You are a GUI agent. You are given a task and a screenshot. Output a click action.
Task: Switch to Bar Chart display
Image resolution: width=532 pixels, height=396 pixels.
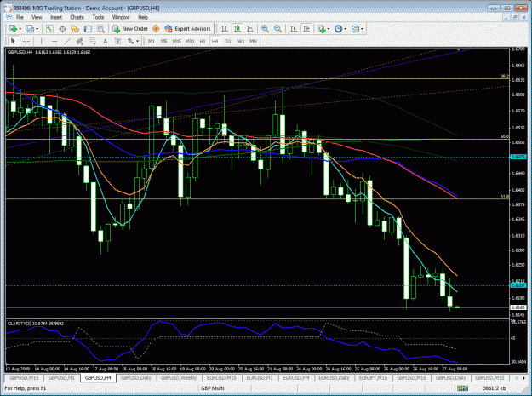point(225,29)
